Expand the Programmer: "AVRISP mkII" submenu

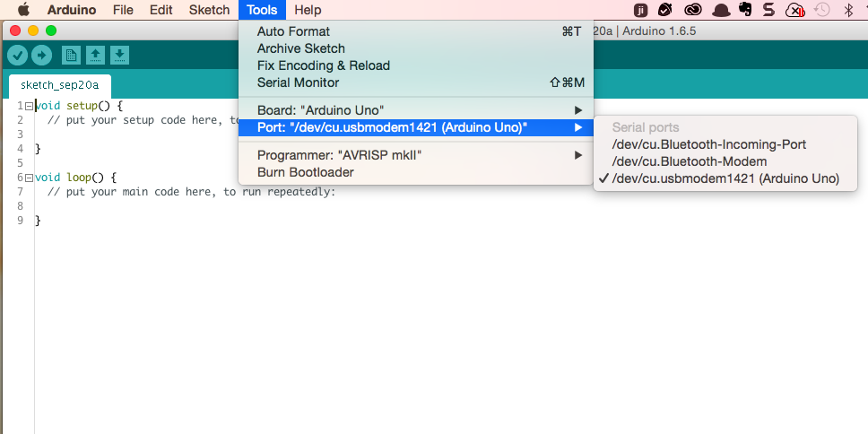416,155
